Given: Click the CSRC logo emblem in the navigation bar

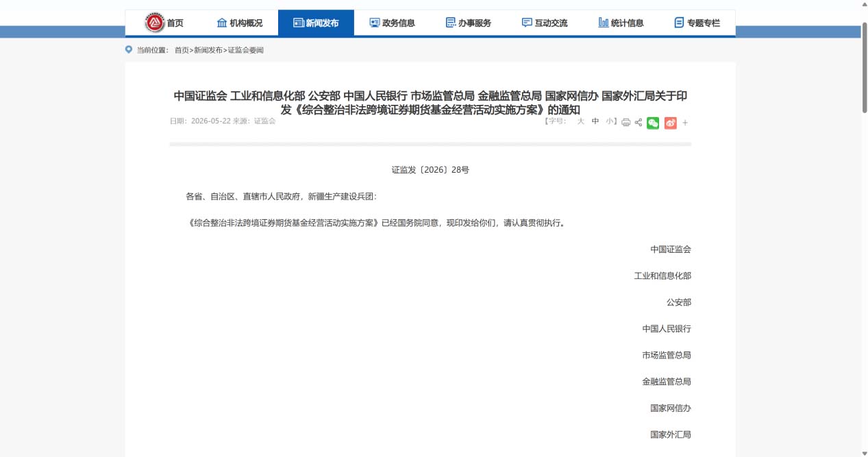Looking at the screenshot, I should [x=155, y=23].
